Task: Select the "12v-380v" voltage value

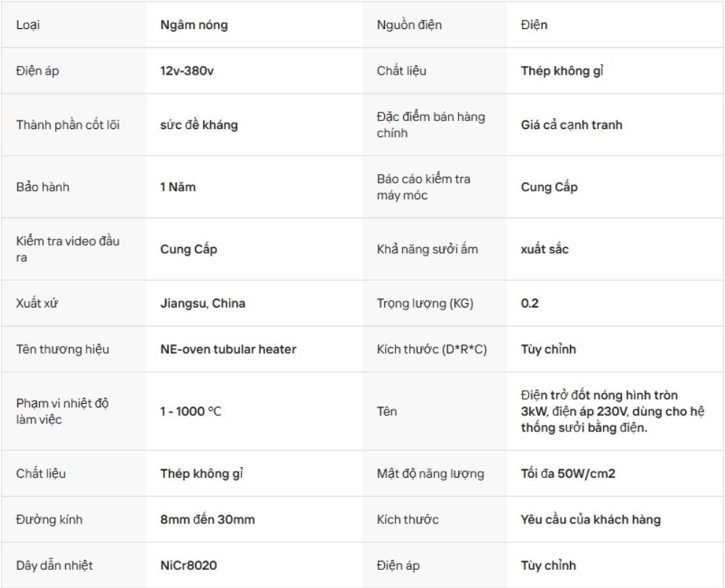Action: (187, 71)
